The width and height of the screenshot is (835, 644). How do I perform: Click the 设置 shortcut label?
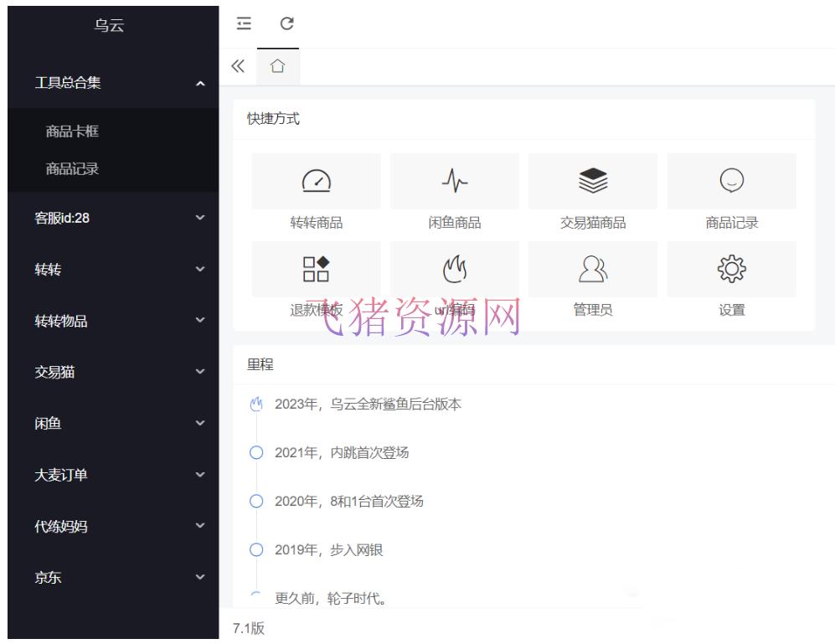coord(732,310)
